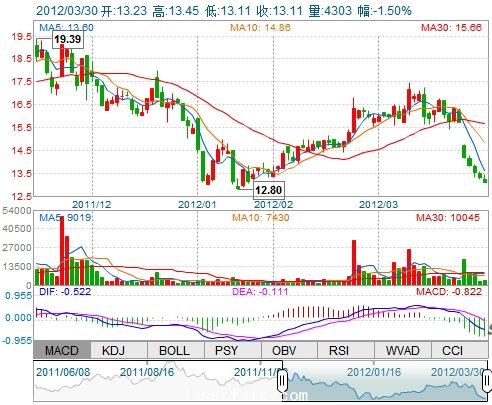Select the MACD indicator tab
The width and height of the screenshot is (492, 405).
(x=62, y=350)
